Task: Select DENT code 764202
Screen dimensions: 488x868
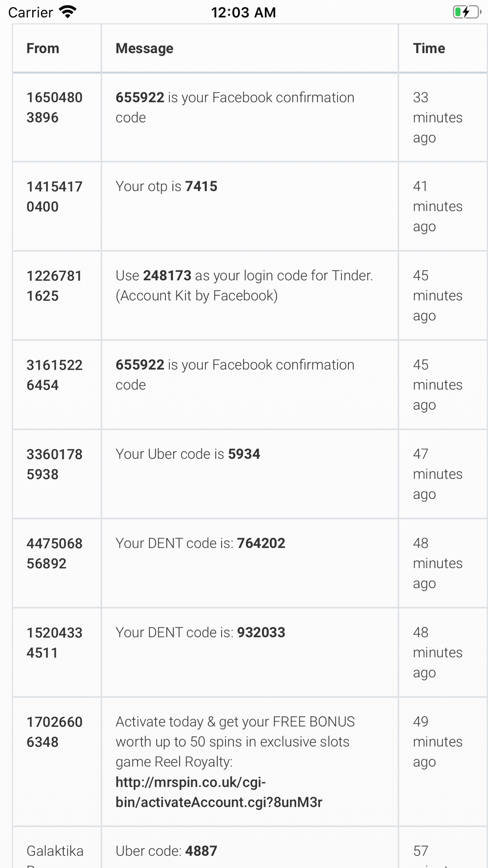Action: [x=261, y=543]
